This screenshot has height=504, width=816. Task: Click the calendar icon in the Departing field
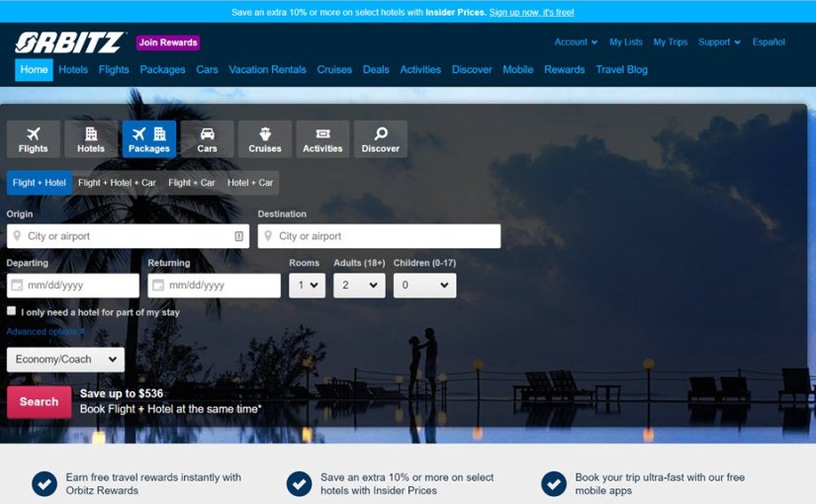click(16, 286)
